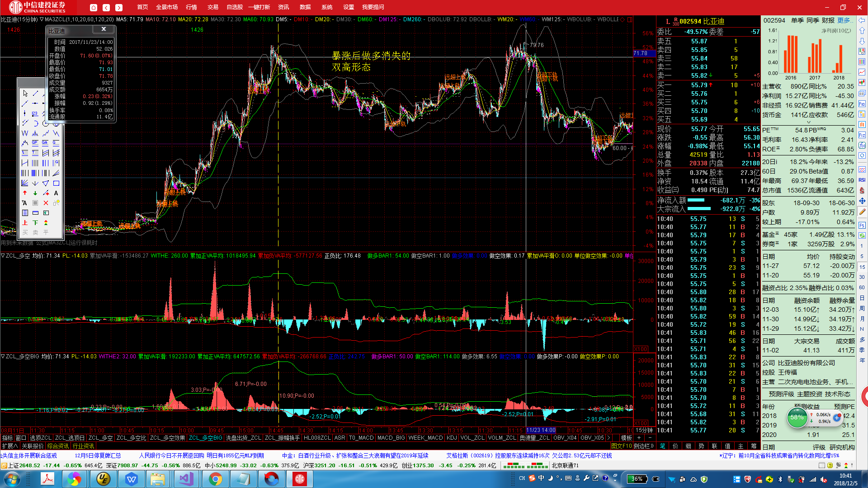Click the green 下 marker tool

click(x=35, y=223)
